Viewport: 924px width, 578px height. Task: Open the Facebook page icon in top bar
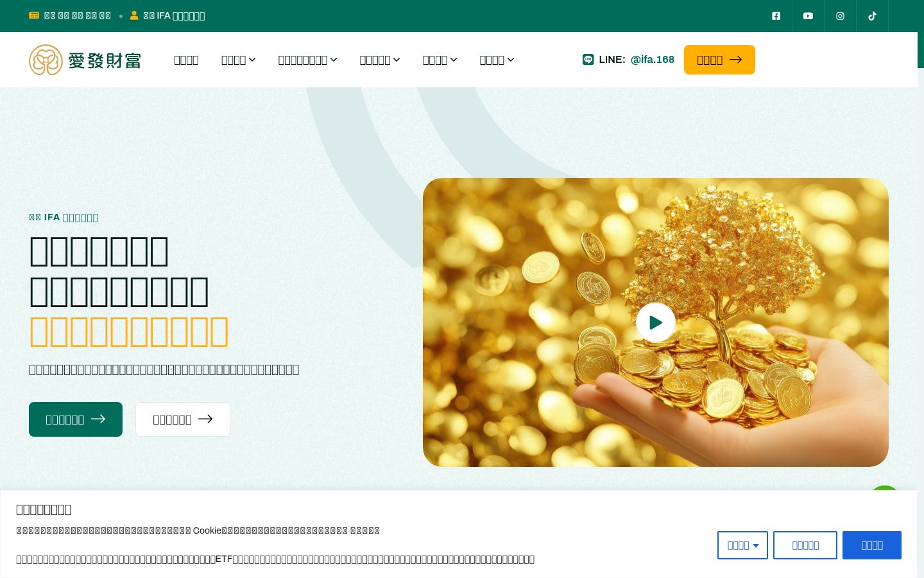pyautogui.click(x=776, y=16)
